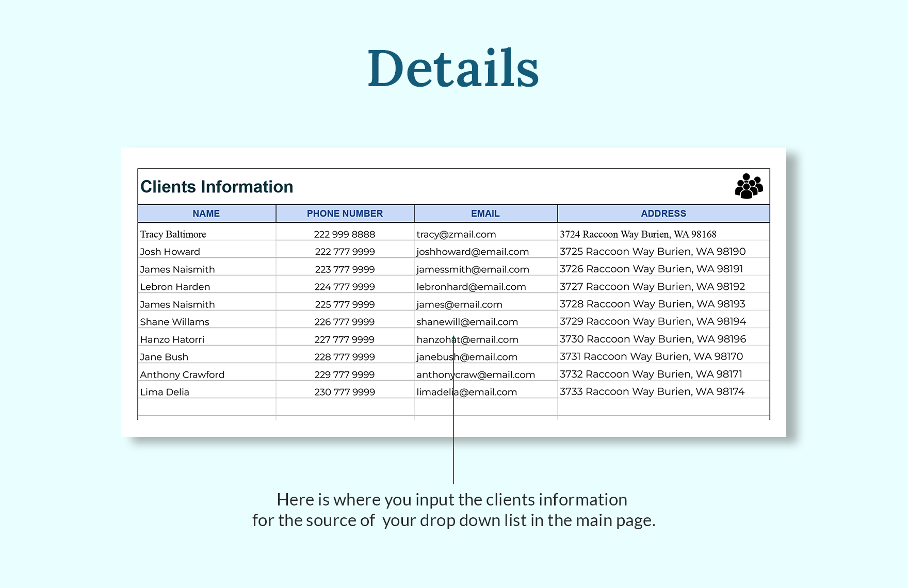This screenshot has width=908, height=588.
Task: Select Tracy Baltimore's name cell
Action: (x=172, y=234)
